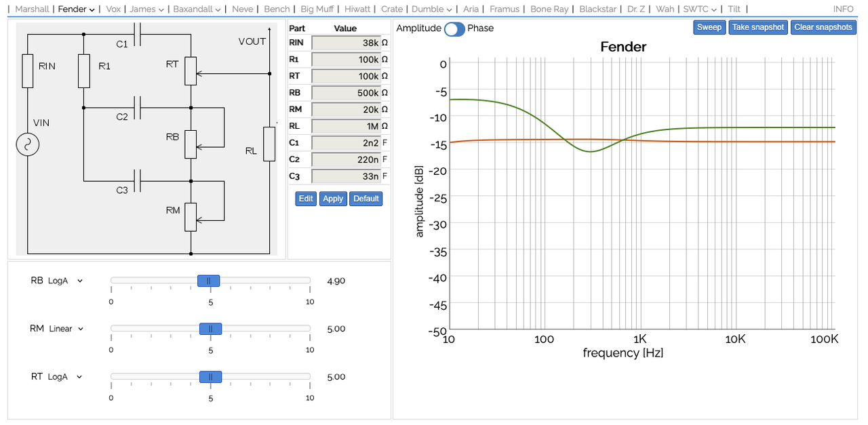Click the RIN value field 38k

pyautogui.click(x=346, y=42)
